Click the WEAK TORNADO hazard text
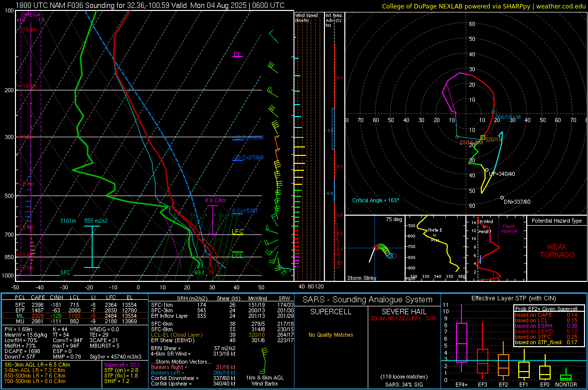Viewport: 588px width, 390px height. pos(557,251)
